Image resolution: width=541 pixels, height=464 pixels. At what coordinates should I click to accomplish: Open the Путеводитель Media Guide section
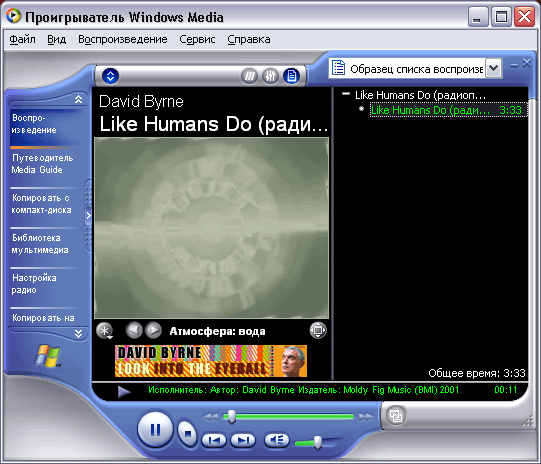(43, 164)
